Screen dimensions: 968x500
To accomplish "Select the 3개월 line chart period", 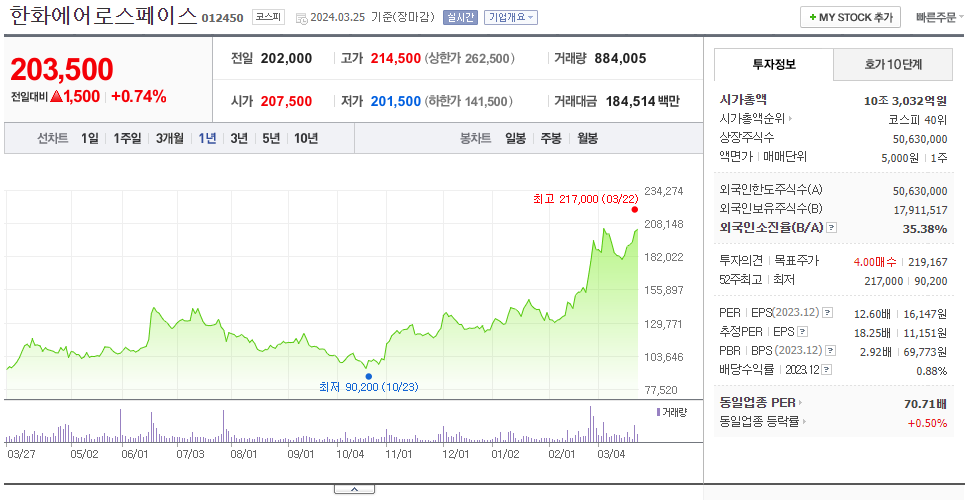I will pyautogui.click(x=170, y=138).
